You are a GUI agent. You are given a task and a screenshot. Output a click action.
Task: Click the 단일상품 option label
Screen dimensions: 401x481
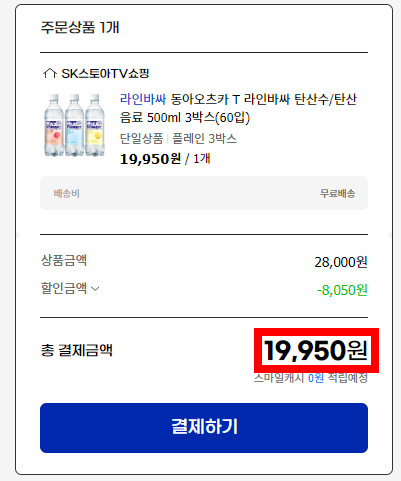141,139
